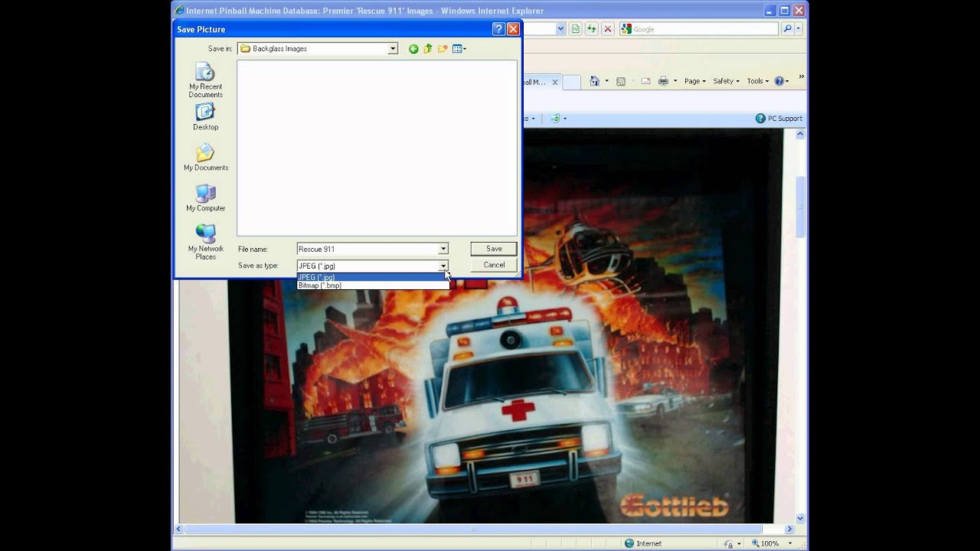The height and width of the screenshot is (551, 980).
Task: Expand the File name history dropdown
Action: pyautogui.click(x=443, y=249)
